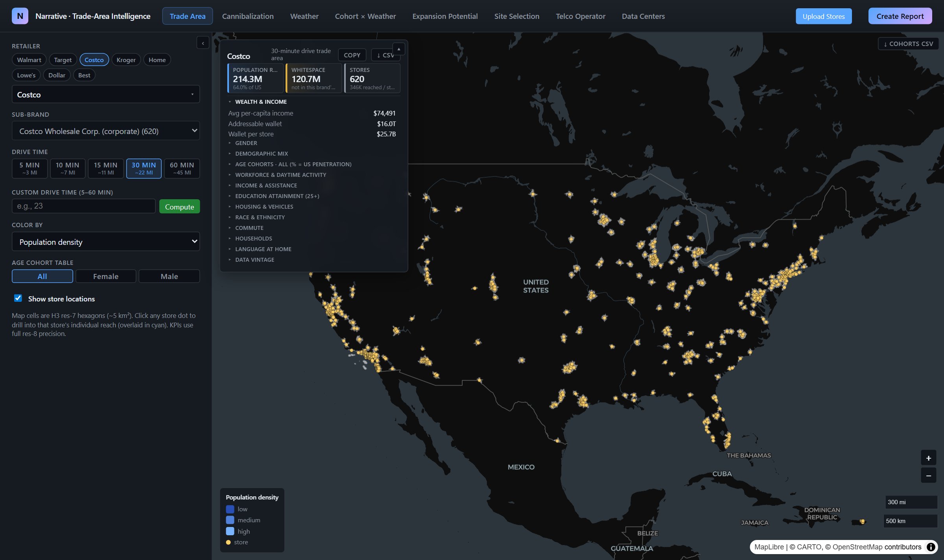The height and width of the screenshot is (560, 944).
Task: Expand the Gender section
Action: click(246, 143)
